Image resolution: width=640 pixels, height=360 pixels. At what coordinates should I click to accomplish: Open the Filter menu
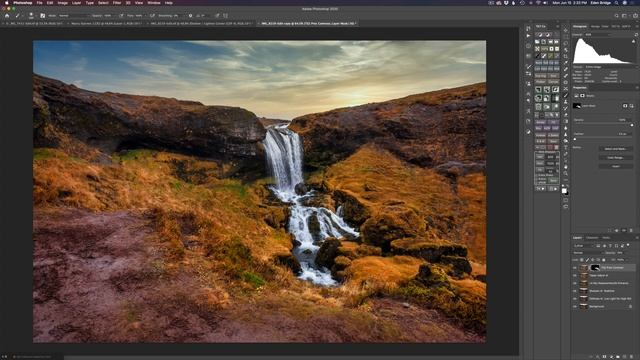(x=117, y=3)
